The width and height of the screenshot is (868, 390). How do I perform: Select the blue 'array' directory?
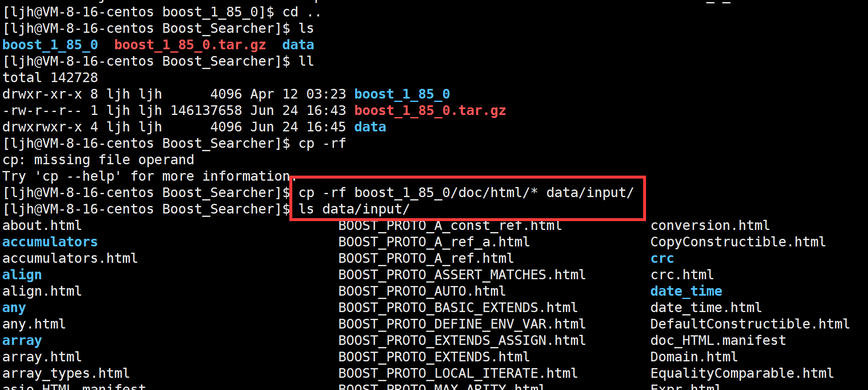[x=22, y=340]
